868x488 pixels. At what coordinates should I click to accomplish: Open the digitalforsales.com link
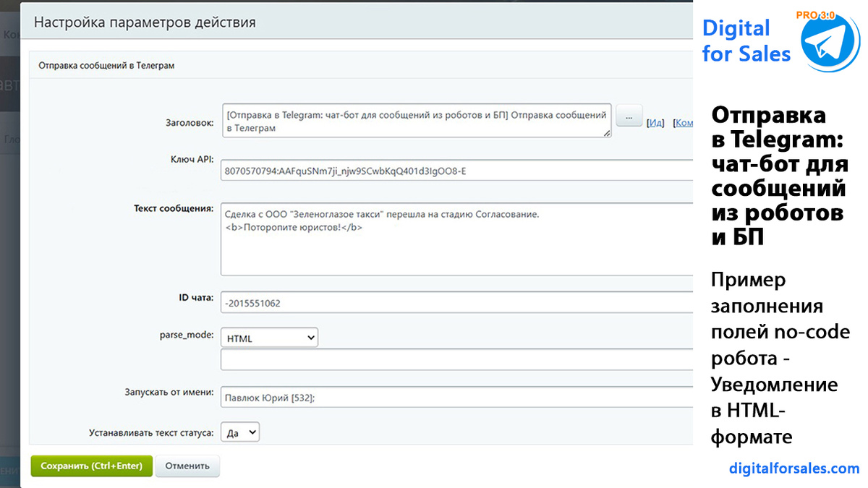[x=794, y=468]
